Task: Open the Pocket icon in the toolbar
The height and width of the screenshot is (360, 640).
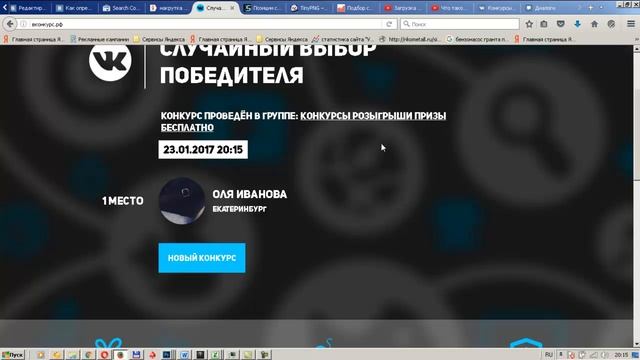Action: (x=561, y=24)
